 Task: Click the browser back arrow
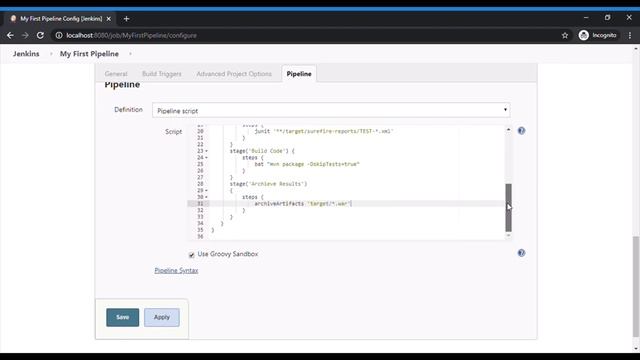10,36
